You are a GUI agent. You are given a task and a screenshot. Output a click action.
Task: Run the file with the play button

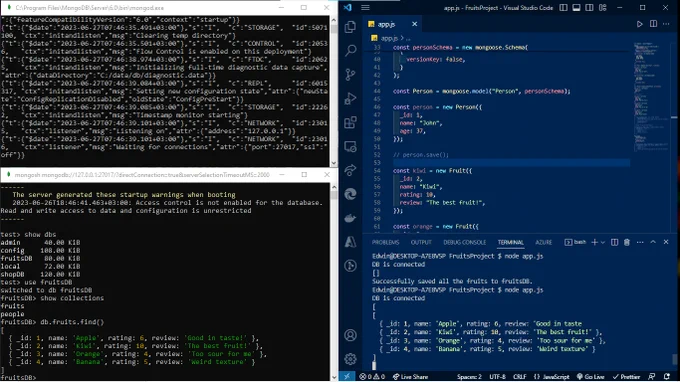pyautogui.click(x=639, y=24)
